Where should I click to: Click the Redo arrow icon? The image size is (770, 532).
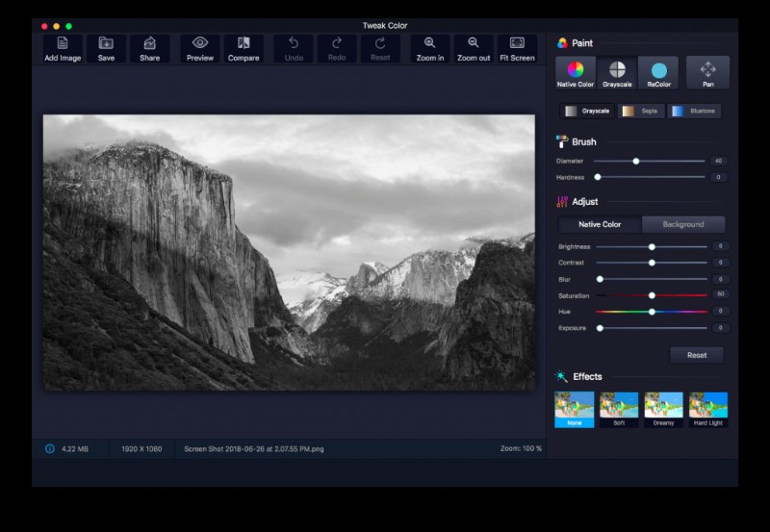337,49
